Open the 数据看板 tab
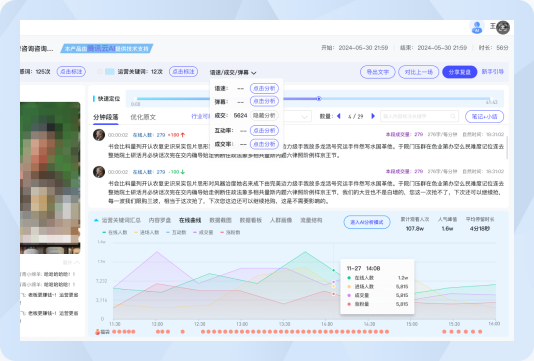Viewport: 534px width, 361px height. pyautogui.click(x=251, y=220)
